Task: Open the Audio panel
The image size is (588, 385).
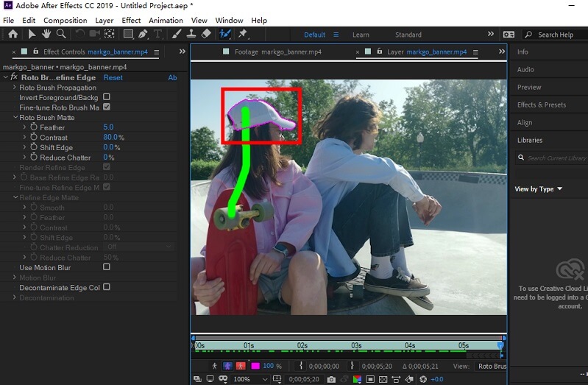Action: [x=525, y=69]
